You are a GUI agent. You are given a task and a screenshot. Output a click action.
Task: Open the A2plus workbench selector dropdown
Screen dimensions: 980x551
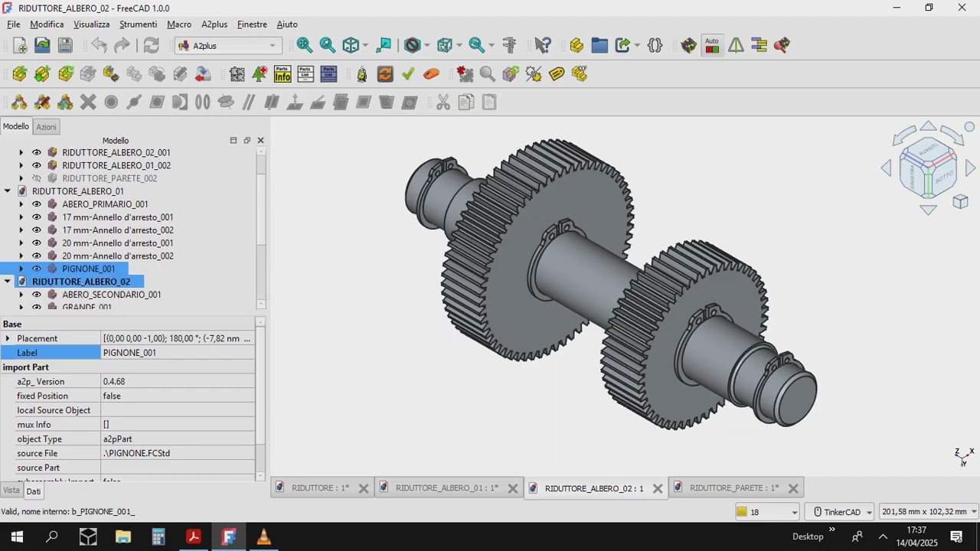(x=228, y=46)
